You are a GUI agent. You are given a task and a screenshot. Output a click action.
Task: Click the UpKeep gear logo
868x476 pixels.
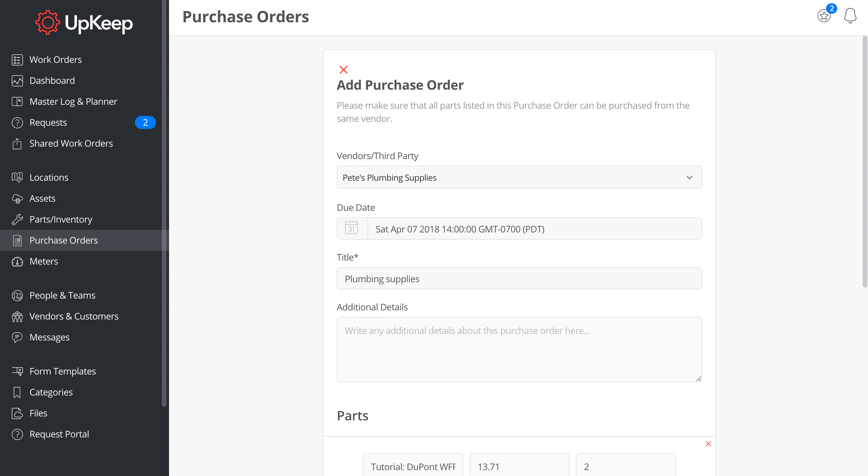47,23
